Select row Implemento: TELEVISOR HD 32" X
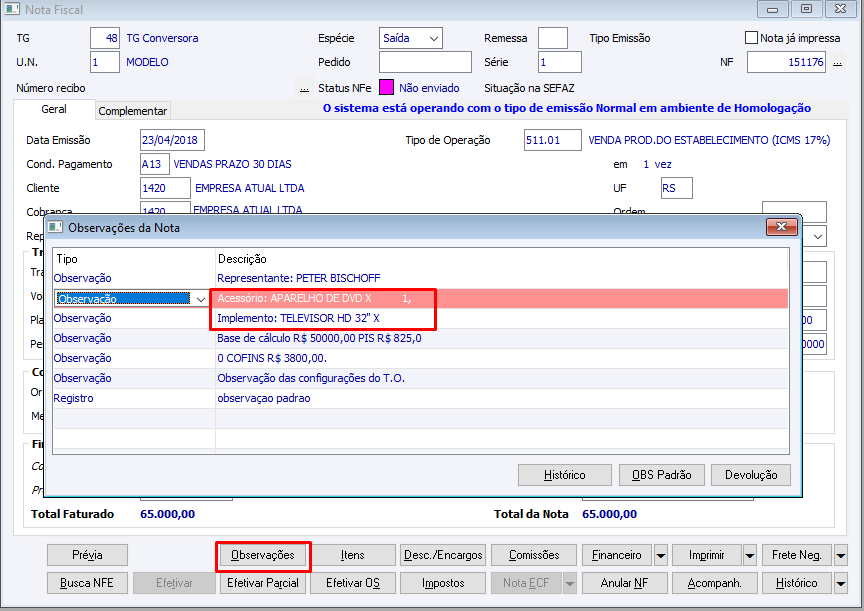 tap(420, 318)
